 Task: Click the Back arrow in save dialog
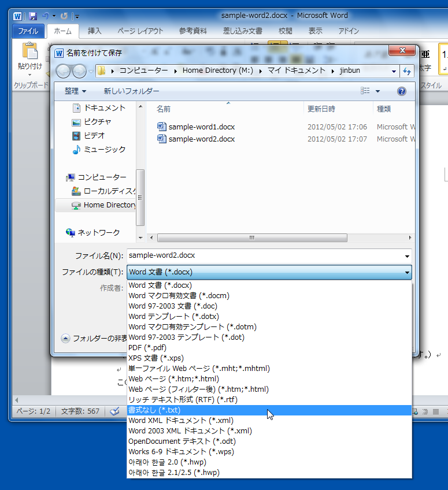pyautogui.click(x=63, y=71)
